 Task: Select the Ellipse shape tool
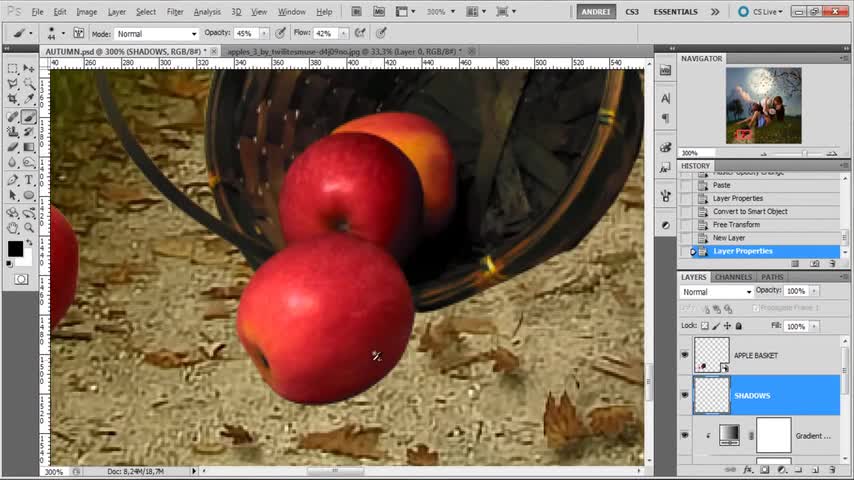[29, 195]
